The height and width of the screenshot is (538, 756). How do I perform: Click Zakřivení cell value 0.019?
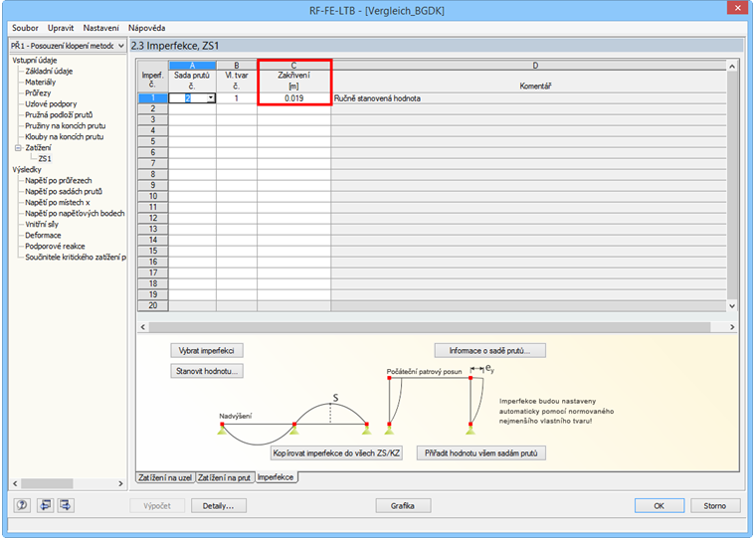(x=294, y=97)
